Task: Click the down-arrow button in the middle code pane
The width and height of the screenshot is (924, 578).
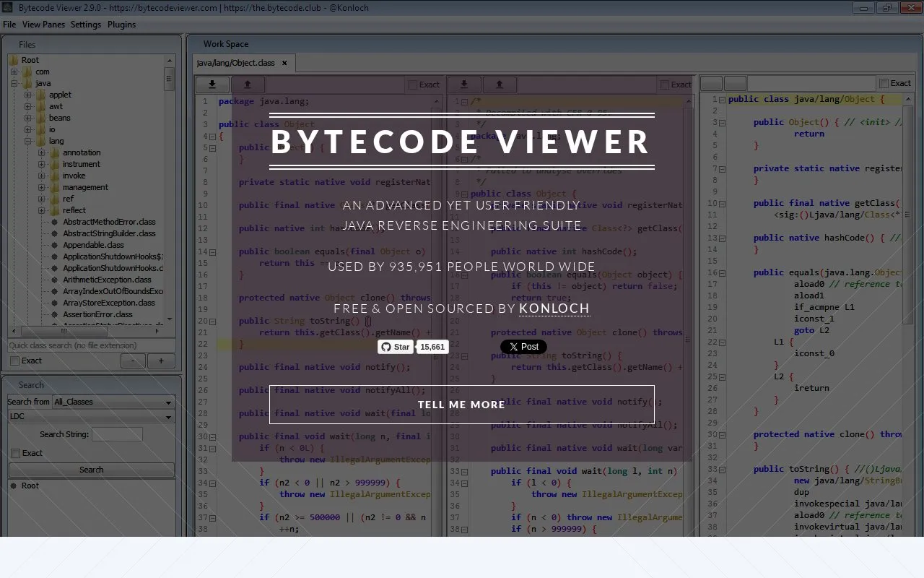Action: pos(465,85)
